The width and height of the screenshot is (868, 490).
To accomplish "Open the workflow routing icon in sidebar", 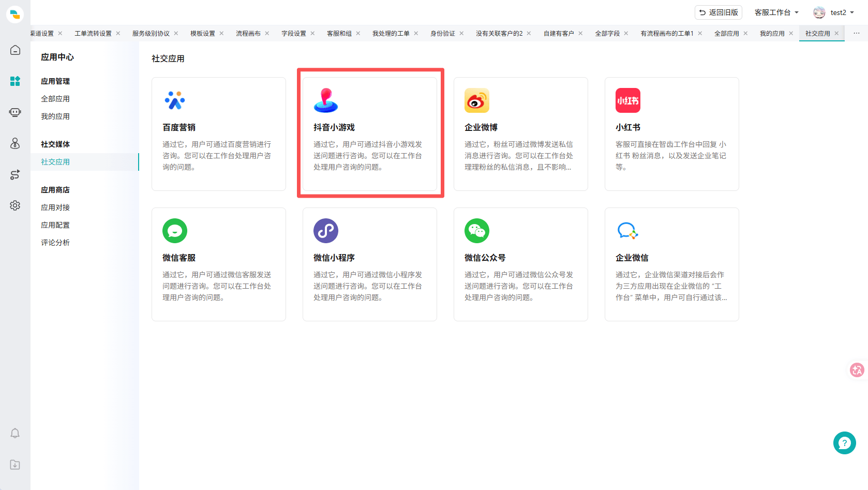I will 15,174.
